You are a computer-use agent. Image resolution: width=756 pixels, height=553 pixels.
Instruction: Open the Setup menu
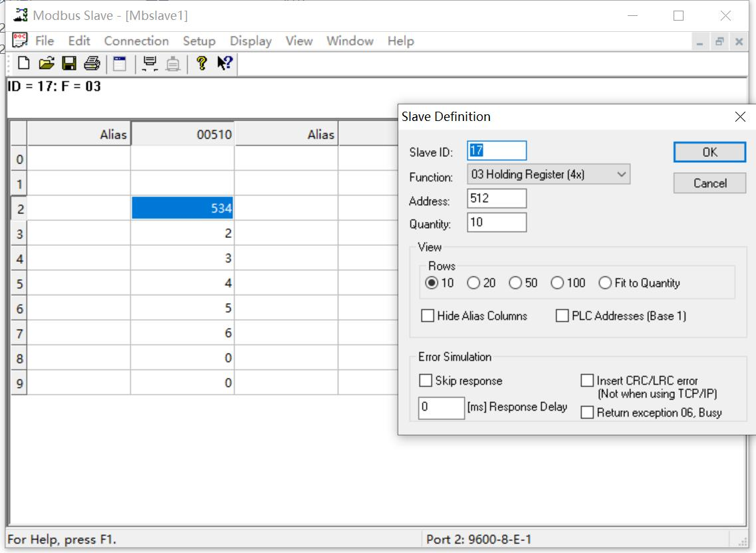click(x=199, y=41)
